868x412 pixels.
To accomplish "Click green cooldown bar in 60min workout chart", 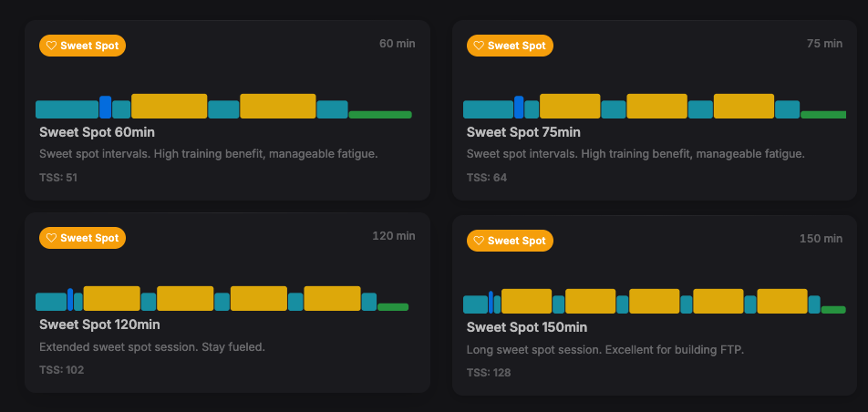I will click(x=380, y=115).
